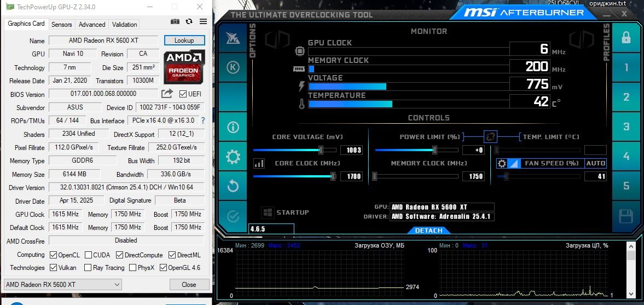The image size is (644, 305).
Task: Click the DETACH button in Afterburner
Action: coord(428,231)
